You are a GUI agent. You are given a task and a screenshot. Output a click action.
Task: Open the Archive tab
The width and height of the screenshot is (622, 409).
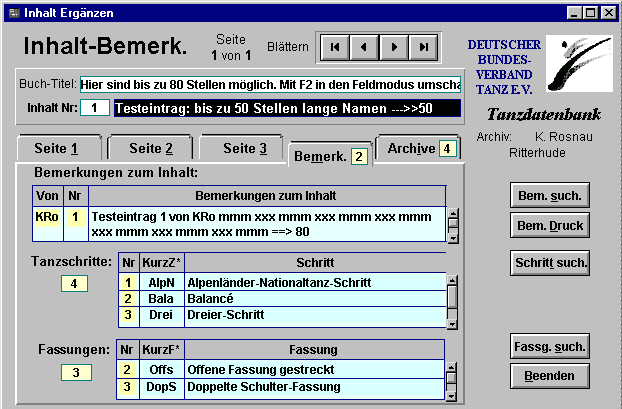(419, 148)
